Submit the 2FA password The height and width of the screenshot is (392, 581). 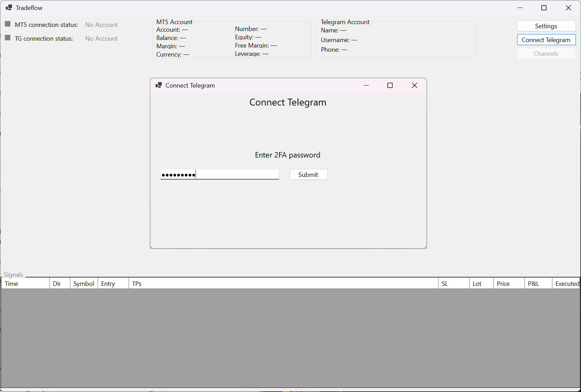tap(308, 174)
